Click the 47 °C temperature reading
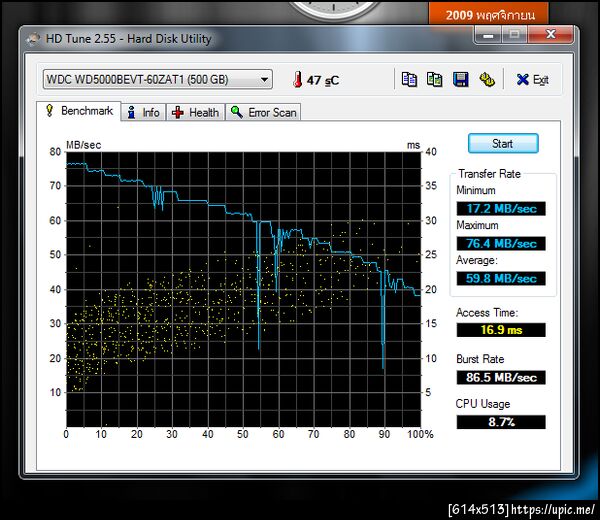Screen dimensions: 600x520 coord(323,80)
